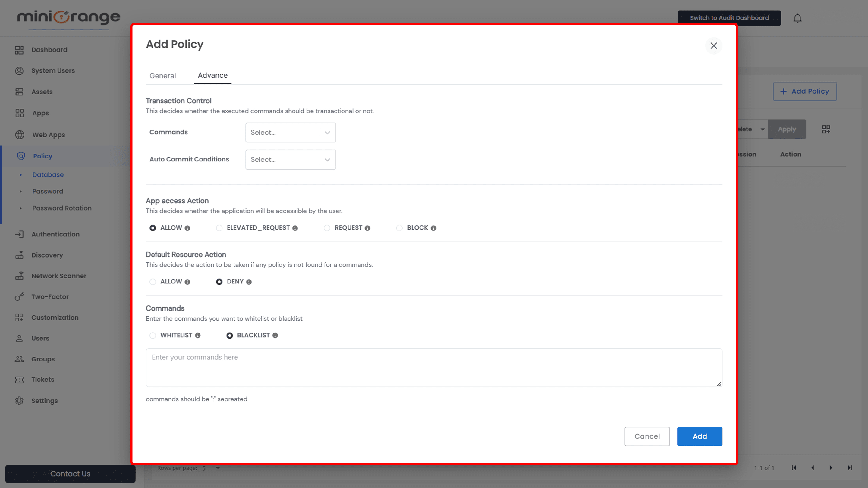Select the WHITELIST radio button

[x=153, y=336]
